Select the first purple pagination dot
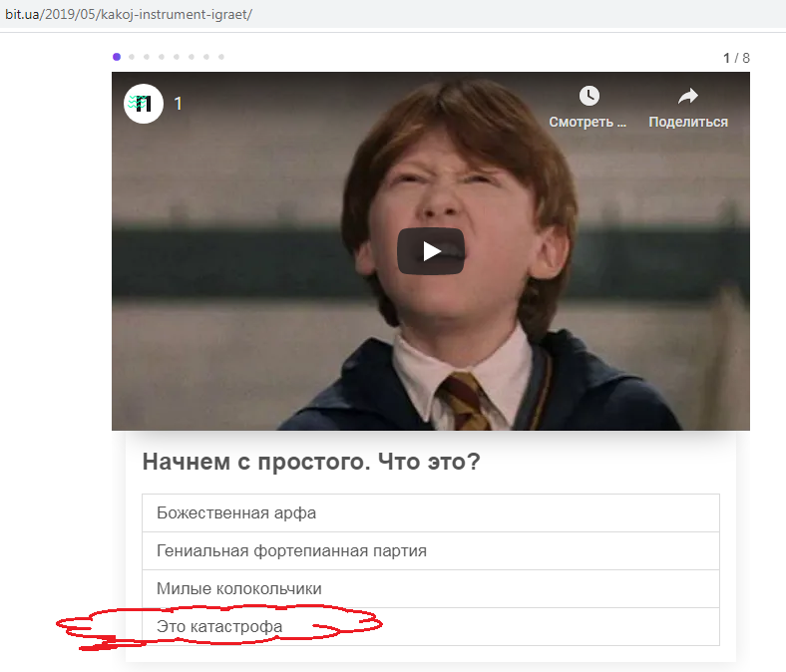The image size is (786, 672). click(x=117, y=57)
